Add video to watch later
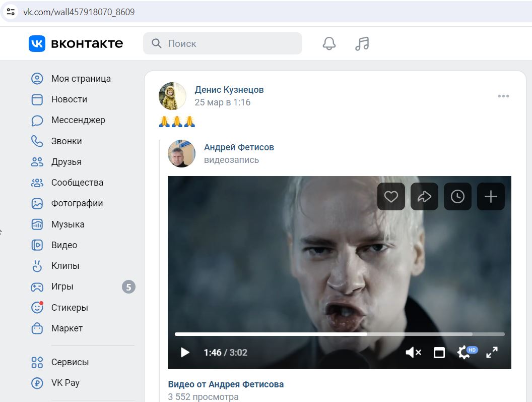This screenshot has height=402, width=532. tap(457, 196)
